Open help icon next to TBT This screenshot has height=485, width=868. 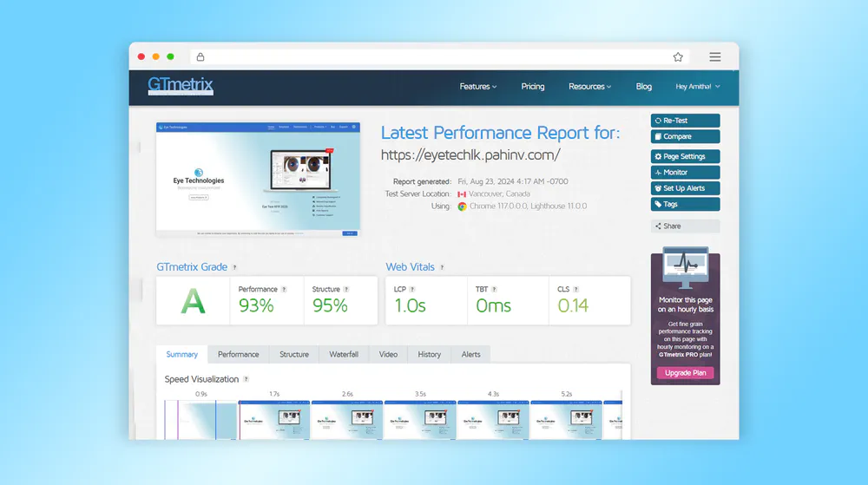(495, 289)
